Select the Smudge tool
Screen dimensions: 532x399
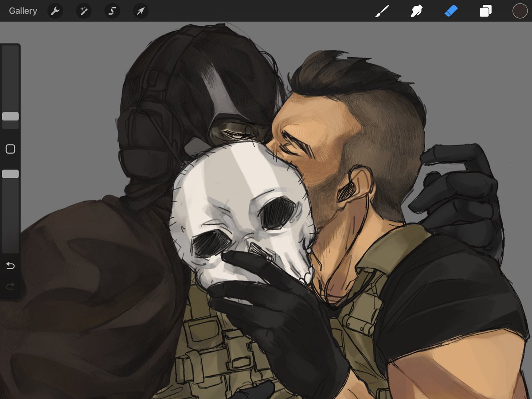point(416,11)
